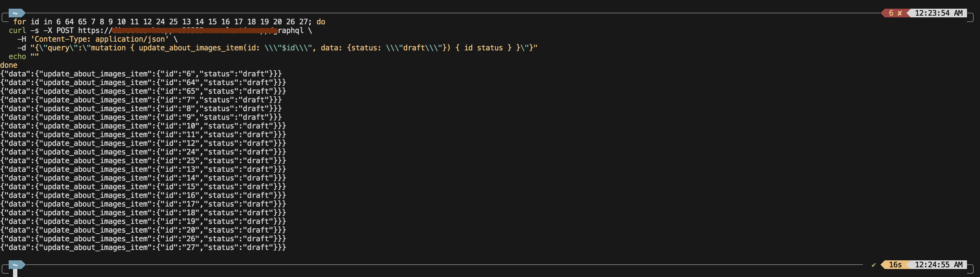Click the echo "" command line
Image resolution: width=980 pixels, height=277 pixels.
[x=24, y=57]
